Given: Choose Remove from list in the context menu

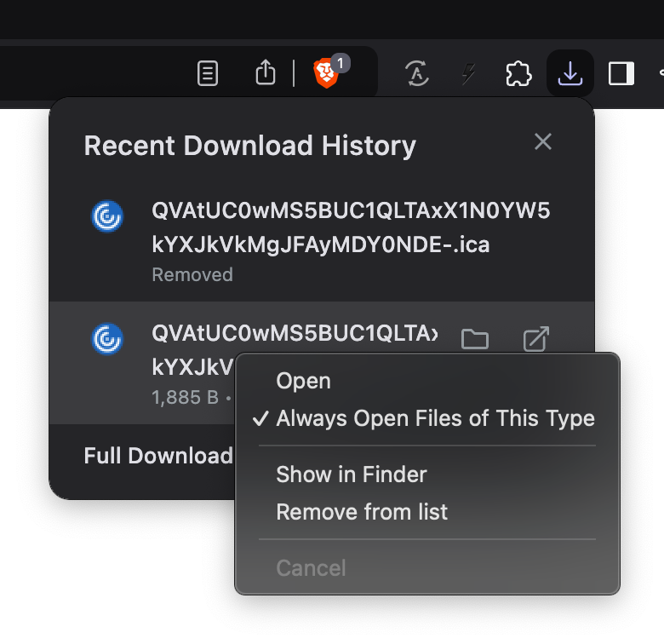Looking at the screenshot, I should tap(362, 512).
